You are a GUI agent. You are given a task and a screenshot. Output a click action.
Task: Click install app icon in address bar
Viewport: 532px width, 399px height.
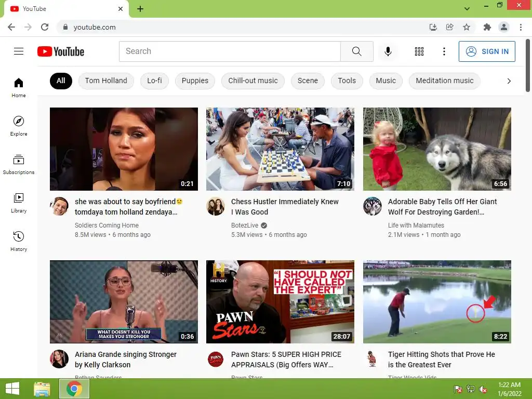click(433, 27)
